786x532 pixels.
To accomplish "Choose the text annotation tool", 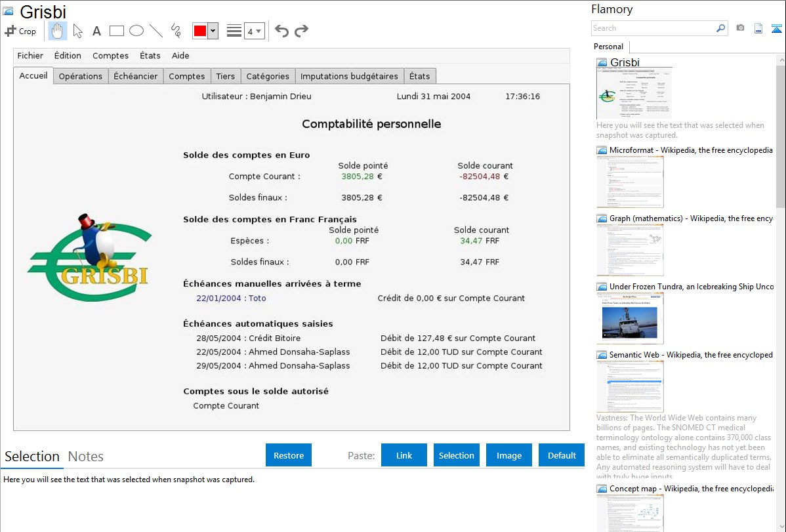I will tap(96, 31).
